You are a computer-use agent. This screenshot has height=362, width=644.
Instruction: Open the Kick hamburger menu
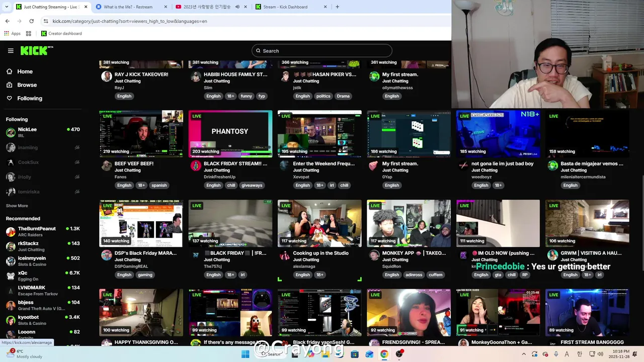(x=11, y=51)
